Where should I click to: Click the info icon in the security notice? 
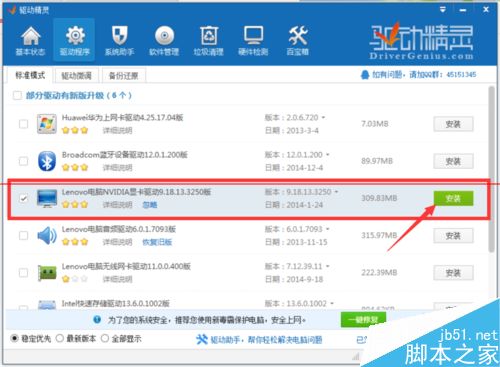[97, 320]
